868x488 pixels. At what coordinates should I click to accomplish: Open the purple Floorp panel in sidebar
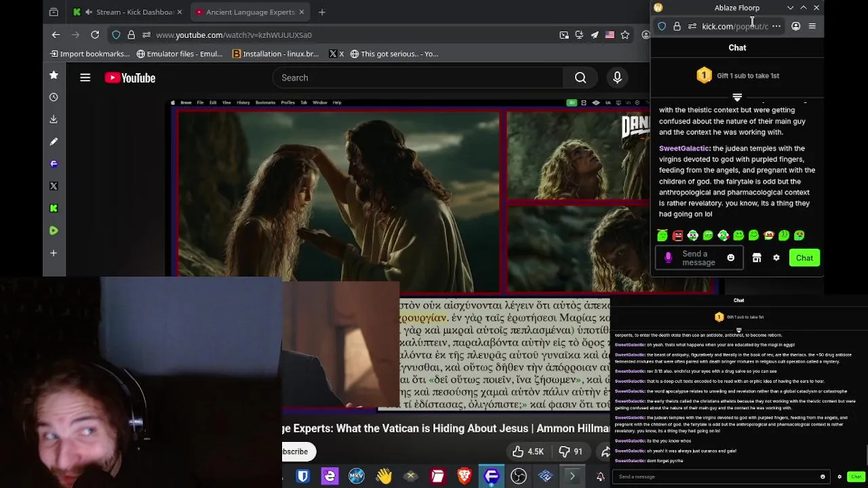(54, 163)
